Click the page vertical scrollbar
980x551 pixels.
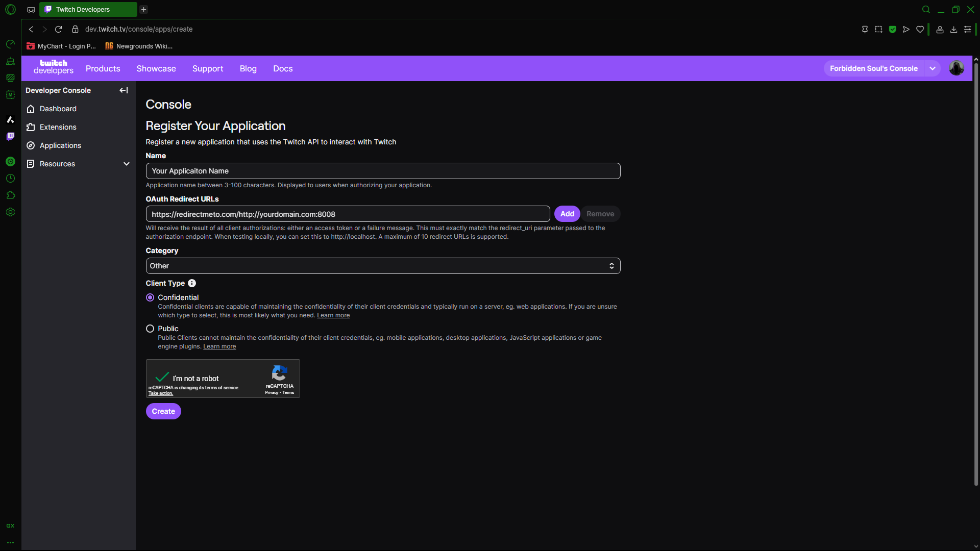pyautogui.click(x=976, y=275)
